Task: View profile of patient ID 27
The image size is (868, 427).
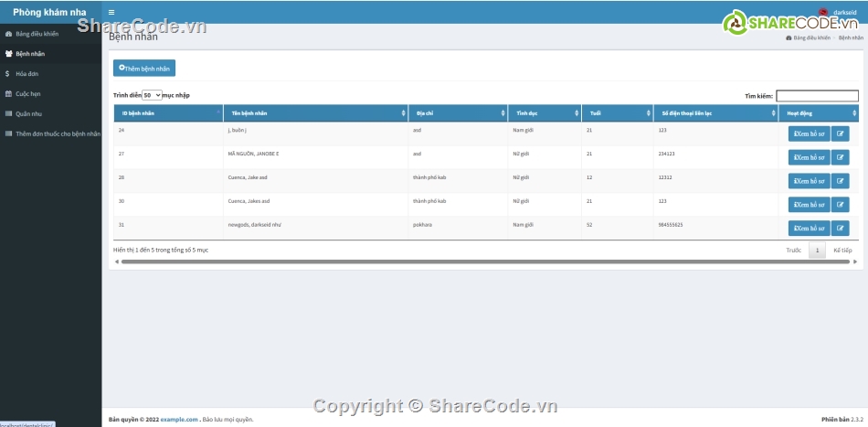Action: point(809,157)
